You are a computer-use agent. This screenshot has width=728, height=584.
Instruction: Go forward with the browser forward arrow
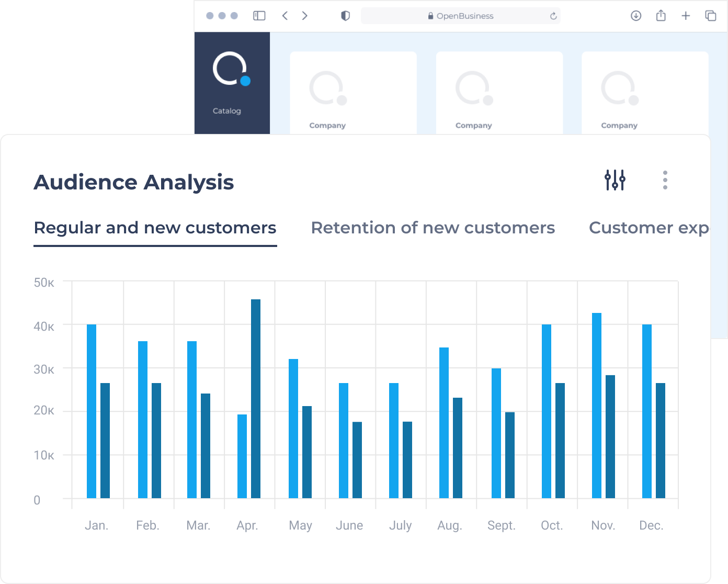pos(304,16)
